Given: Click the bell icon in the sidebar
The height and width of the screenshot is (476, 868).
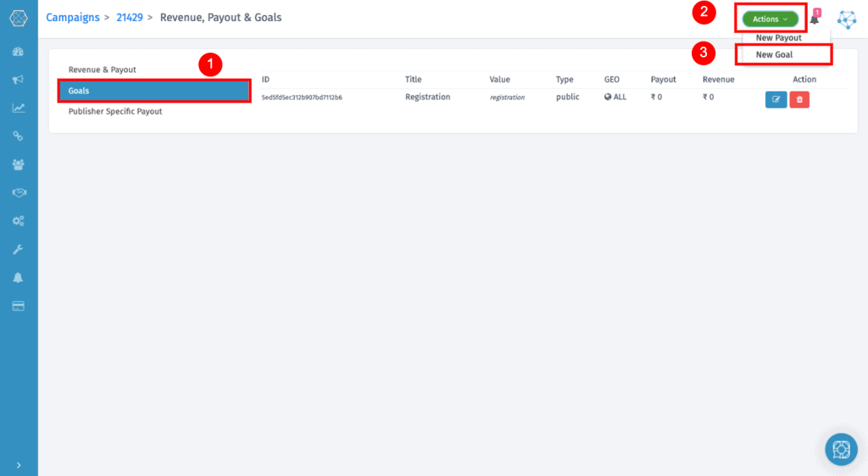Looking at the screenshot, I should coord(18,277).
